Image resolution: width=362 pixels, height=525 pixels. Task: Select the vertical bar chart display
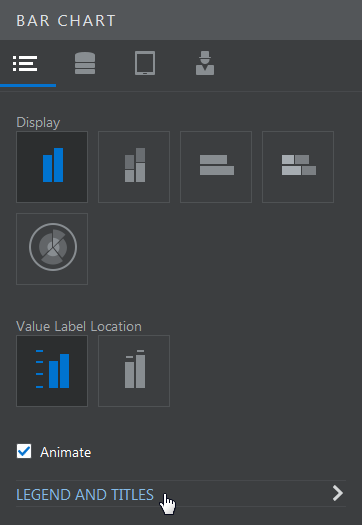click(52, 167)
